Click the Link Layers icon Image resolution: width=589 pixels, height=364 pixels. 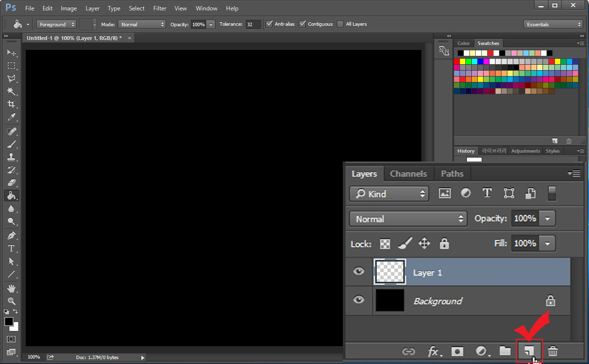coord(408,351)
